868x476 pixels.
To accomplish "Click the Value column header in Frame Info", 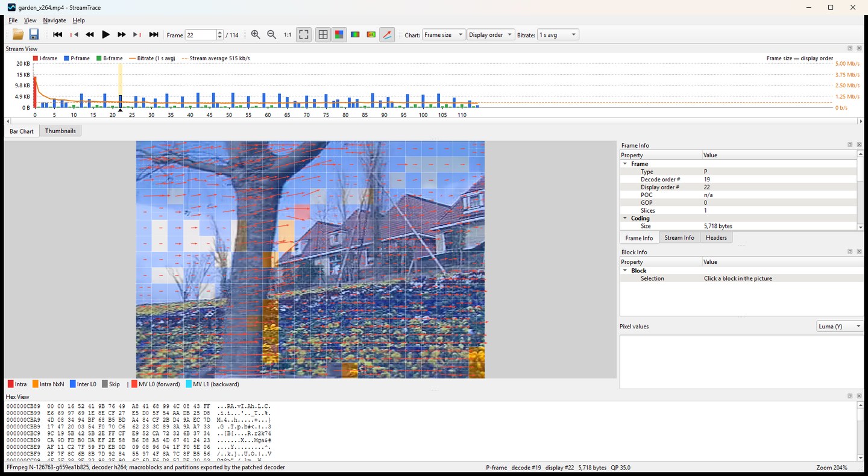I will point(779,155).
